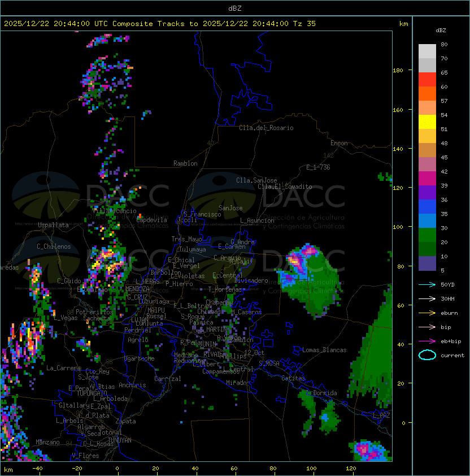Pick the red 65 dBZ legend swatch
The width and height of the screenshot is (470, 476).
pos(427,80)
